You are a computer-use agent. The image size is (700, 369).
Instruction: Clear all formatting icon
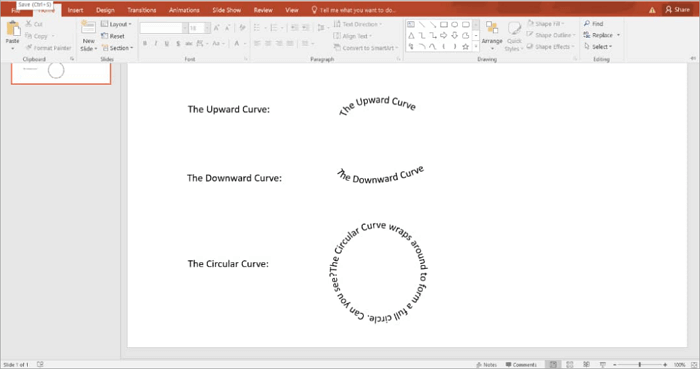242,28
